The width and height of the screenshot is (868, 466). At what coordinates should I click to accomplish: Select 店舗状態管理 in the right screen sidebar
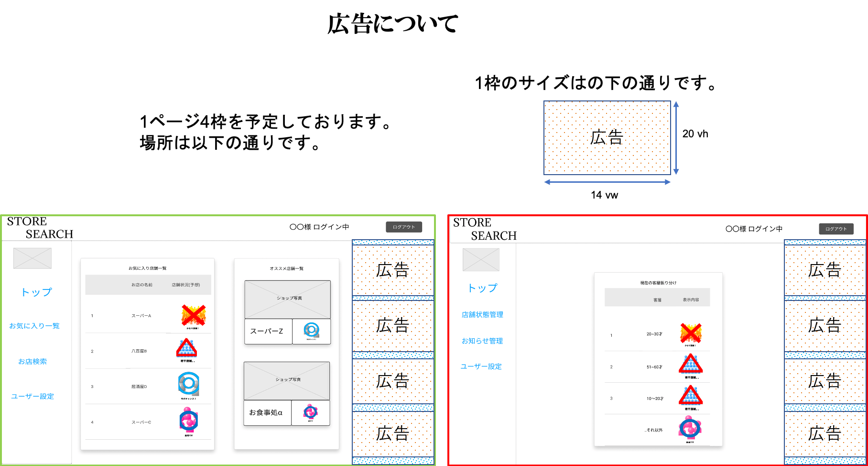click(x=482, y=315)
